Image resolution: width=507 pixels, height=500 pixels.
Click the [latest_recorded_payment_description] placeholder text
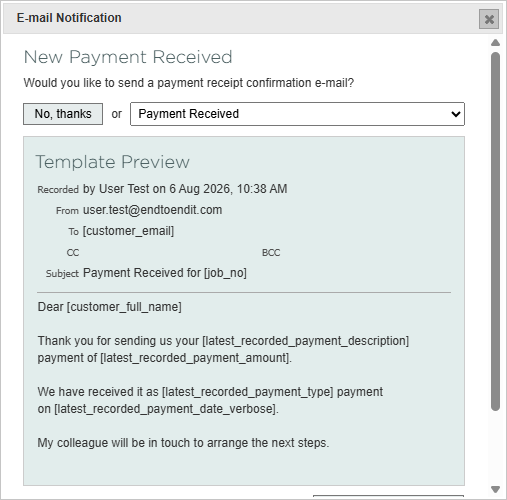[x=305, y=341]
